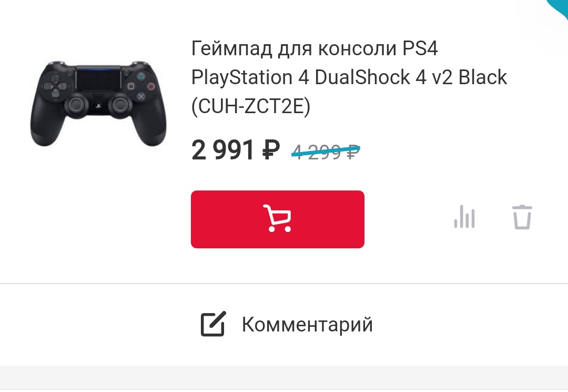Click the current price 2 991 ₽

coord(236,150)
